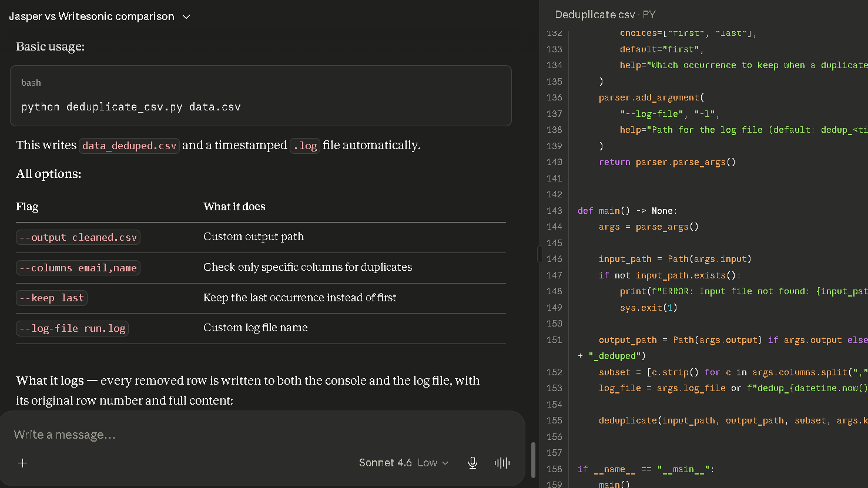The width and height of the screenshot is (868, 488).
Task: Click the data_deduped.csv inline code
Action: click(x=129, y=146)
